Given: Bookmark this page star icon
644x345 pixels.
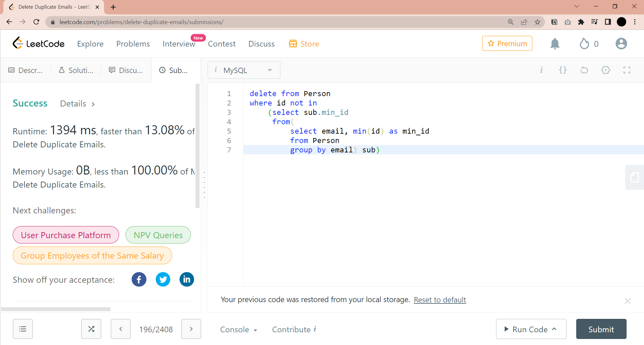Looking at the screenshot, I should click(x=538, y=22).
